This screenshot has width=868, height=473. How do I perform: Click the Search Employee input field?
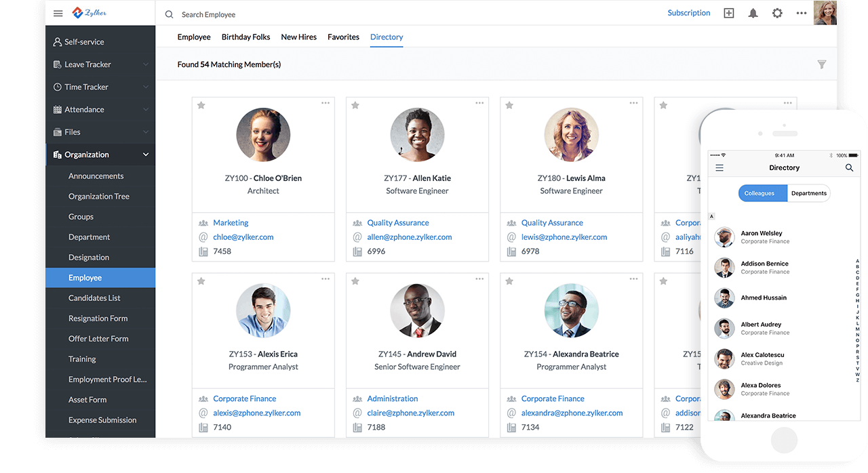[x=210, y=14]
